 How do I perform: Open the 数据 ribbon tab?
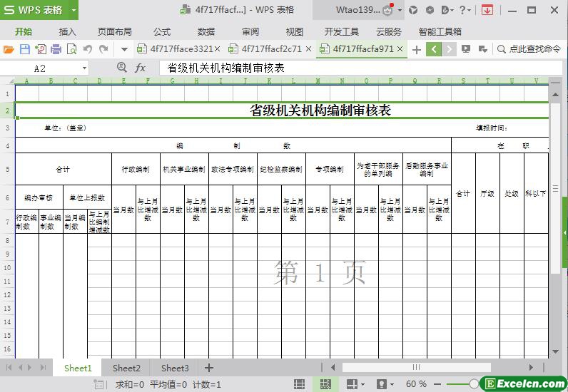coord(206,32)
